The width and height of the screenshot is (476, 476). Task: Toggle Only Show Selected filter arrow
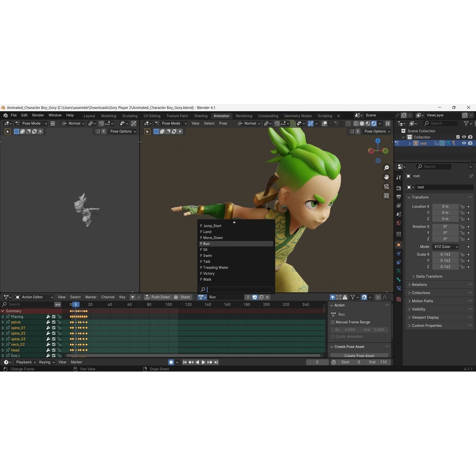coord(333,297)
